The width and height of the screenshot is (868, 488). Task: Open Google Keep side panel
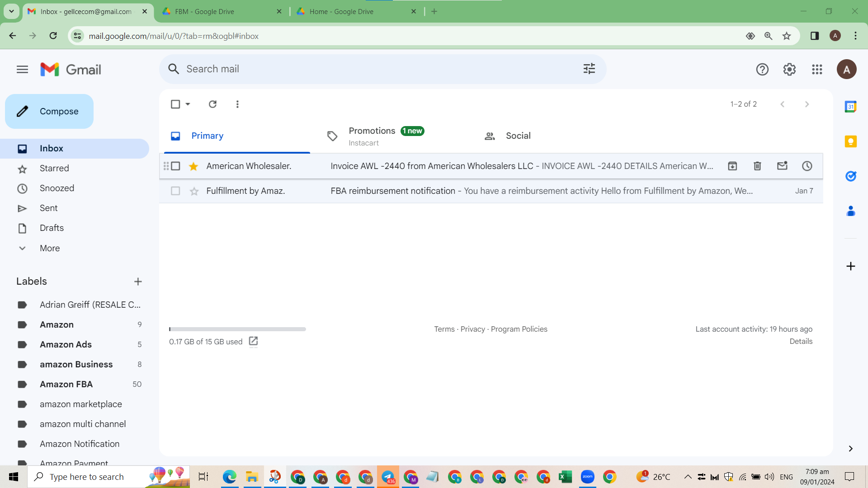pos(850,141)
